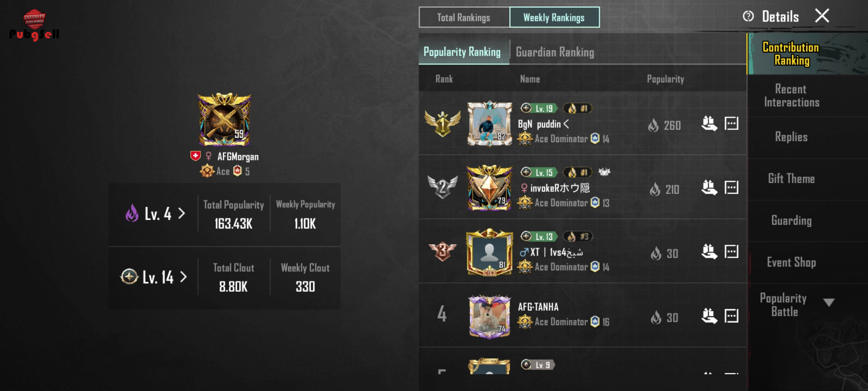
Task: Click AFGMorgan's avatar frame
Action: click(224, 119)
